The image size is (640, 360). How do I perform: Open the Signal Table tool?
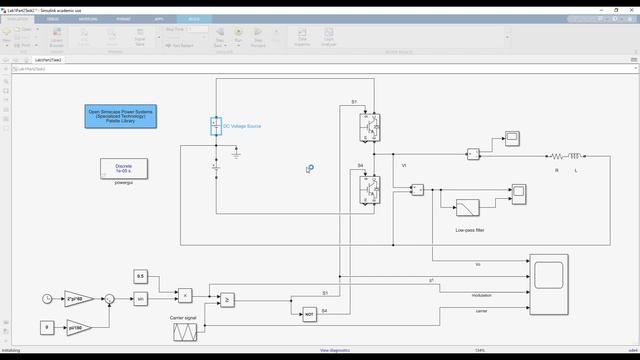[x=140, y=37]
